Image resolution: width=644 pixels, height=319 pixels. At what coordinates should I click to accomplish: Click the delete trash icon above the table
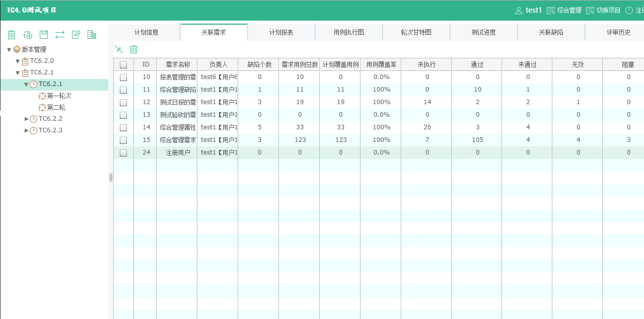134,49
